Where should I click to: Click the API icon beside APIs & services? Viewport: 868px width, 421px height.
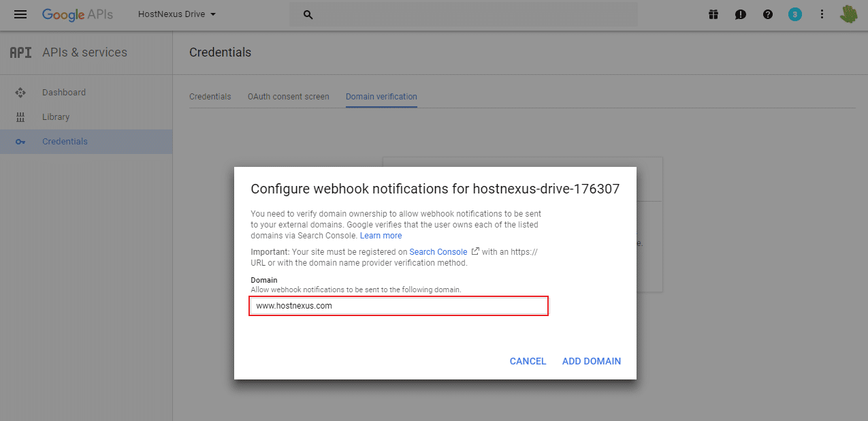click(20, 52)
